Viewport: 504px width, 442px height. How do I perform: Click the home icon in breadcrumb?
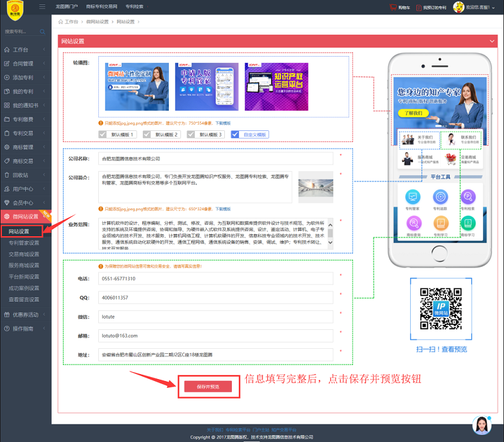(x=61, y=21)
